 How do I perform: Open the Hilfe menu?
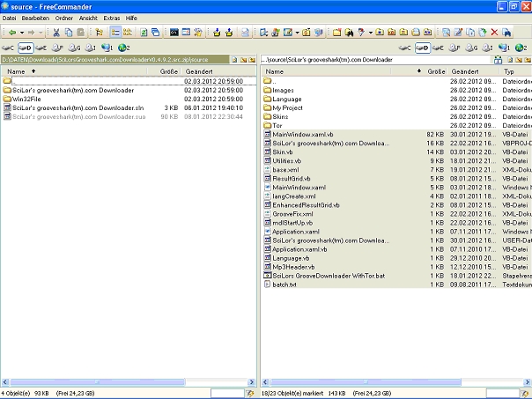(x=131, y=18)
